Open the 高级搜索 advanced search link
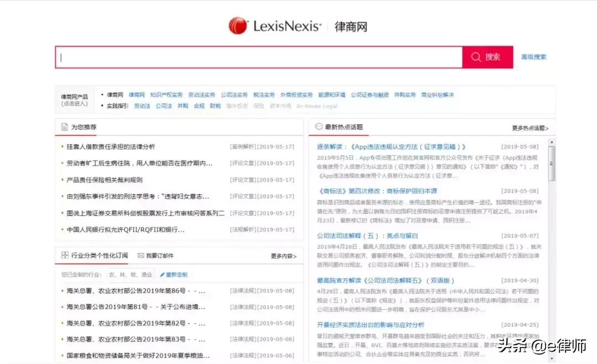Image resolution: width=597 pixels, height=364 pixels. (x=533, y=56)
